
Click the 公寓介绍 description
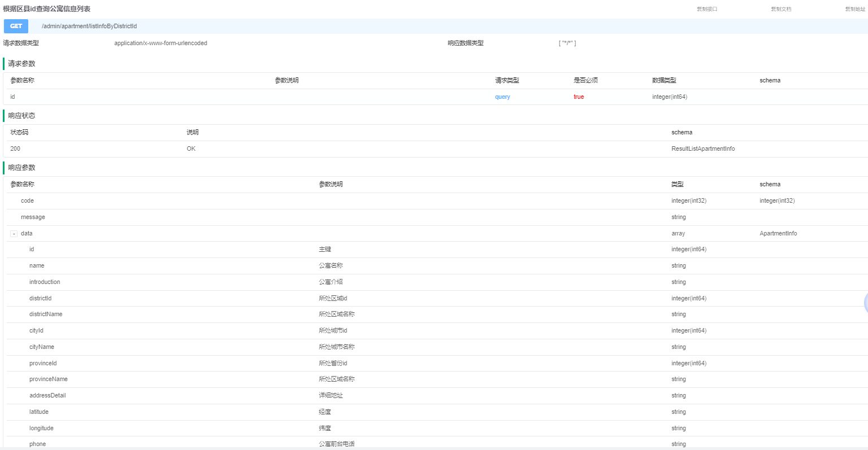point(331,282)
